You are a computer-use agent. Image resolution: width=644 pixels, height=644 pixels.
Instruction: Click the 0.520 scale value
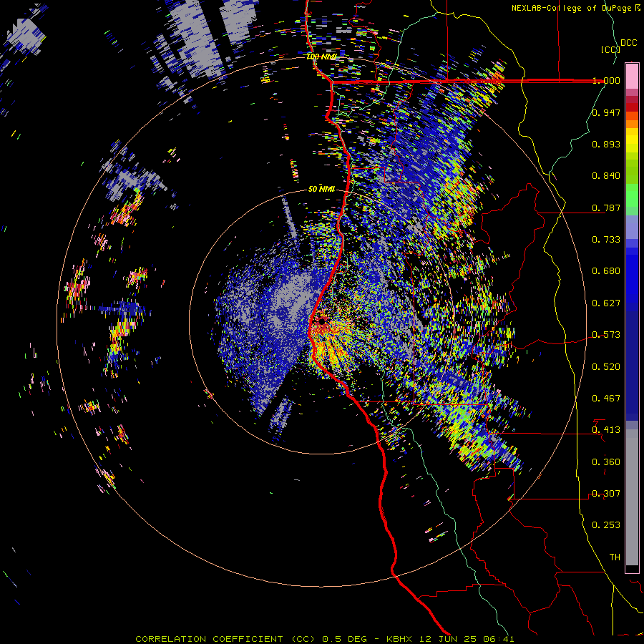tap(606, 367)
